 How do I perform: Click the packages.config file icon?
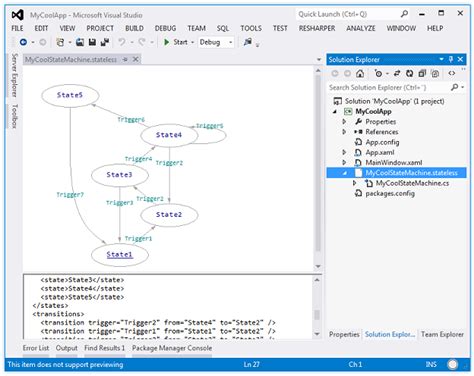click(x=358, y=193)
